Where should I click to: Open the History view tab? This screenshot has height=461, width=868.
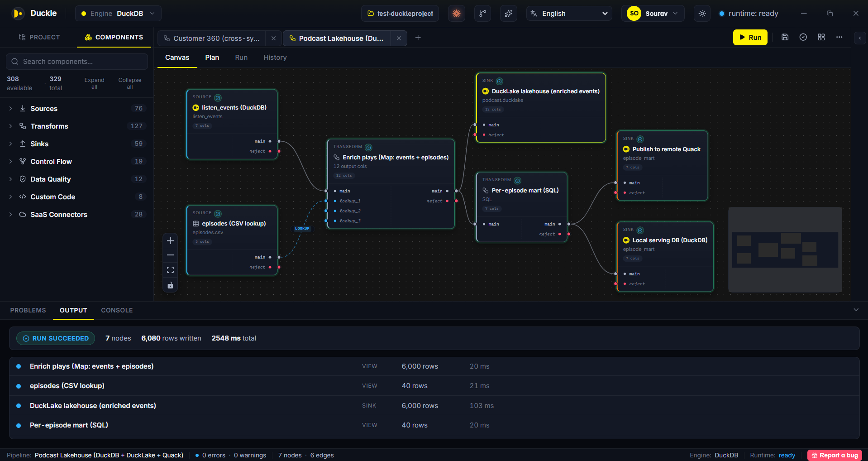click(x=275, y=58)
